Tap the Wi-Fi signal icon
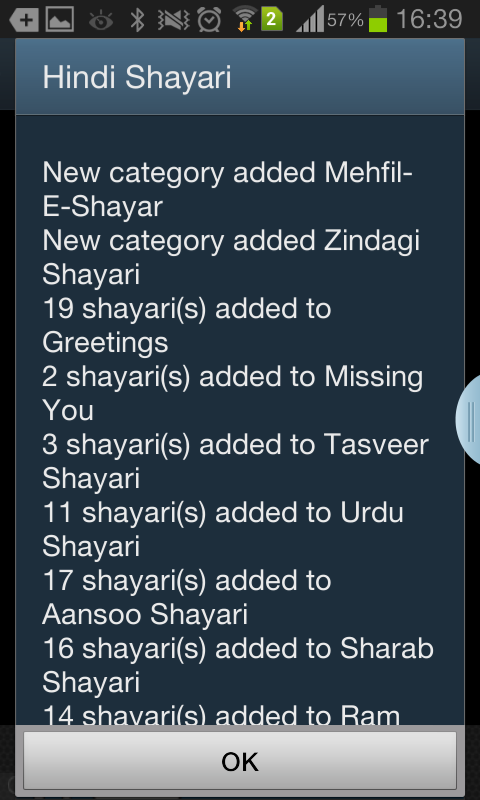The image size is (480, 800). tap(245, 19)
